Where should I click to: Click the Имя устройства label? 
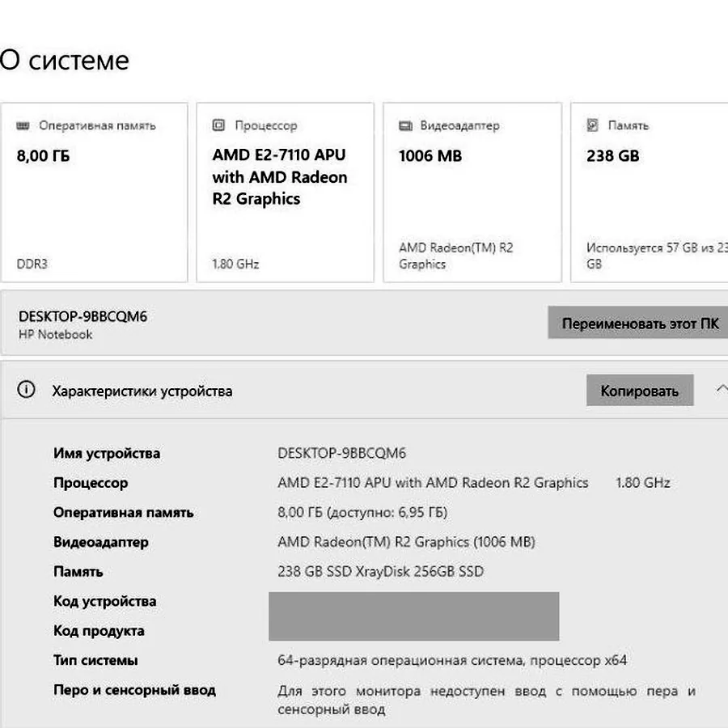(x=107, y=453)
